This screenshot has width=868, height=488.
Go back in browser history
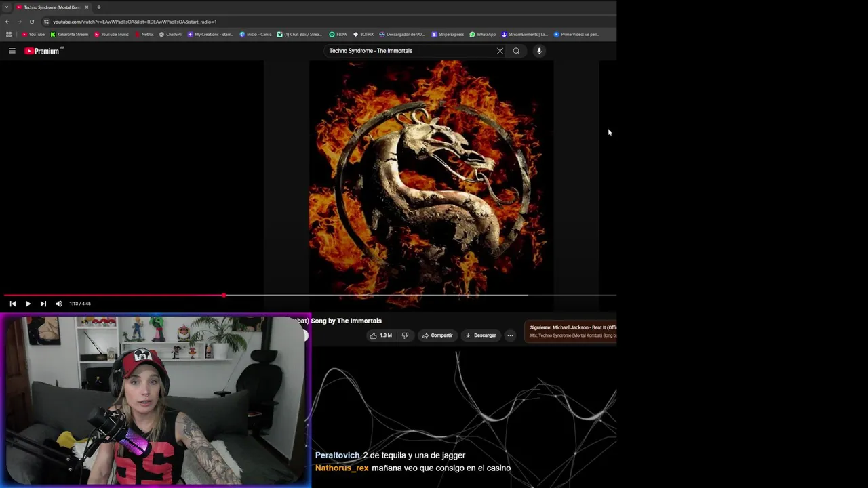pos(7,22)
